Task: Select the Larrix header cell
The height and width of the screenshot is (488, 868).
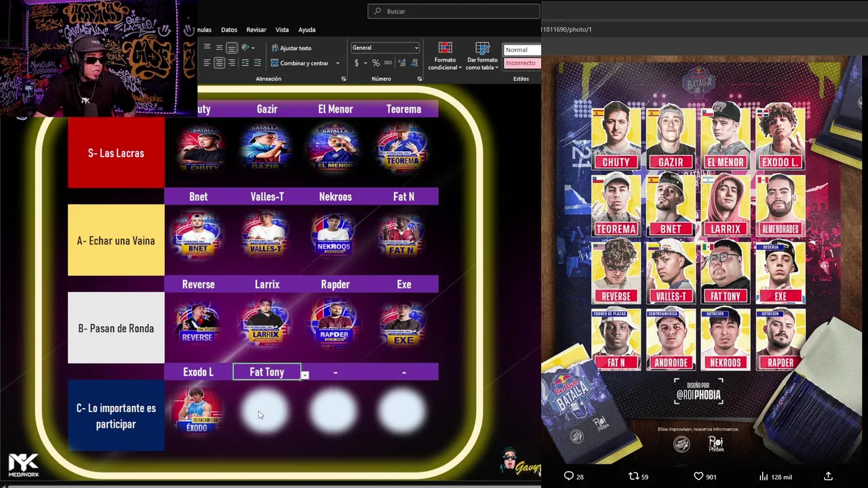Action: click(x=267, y=285)
